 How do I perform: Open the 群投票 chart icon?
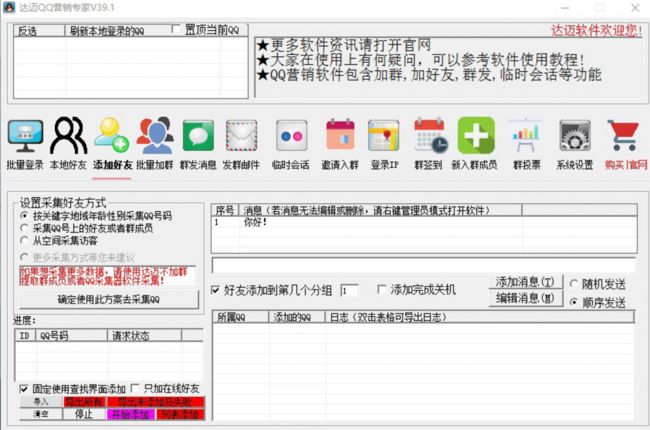click(526, 136)
